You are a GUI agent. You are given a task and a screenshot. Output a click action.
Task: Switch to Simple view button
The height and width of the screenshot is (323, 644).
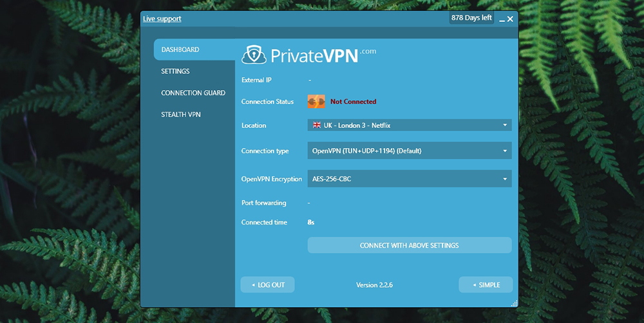tap(486, 285)
